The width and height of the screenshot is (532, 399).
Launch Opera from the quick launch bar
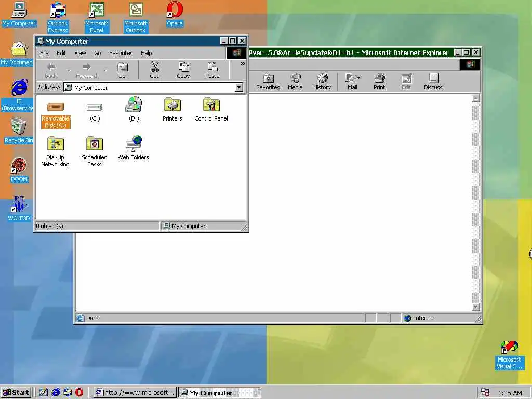[79, 393]
